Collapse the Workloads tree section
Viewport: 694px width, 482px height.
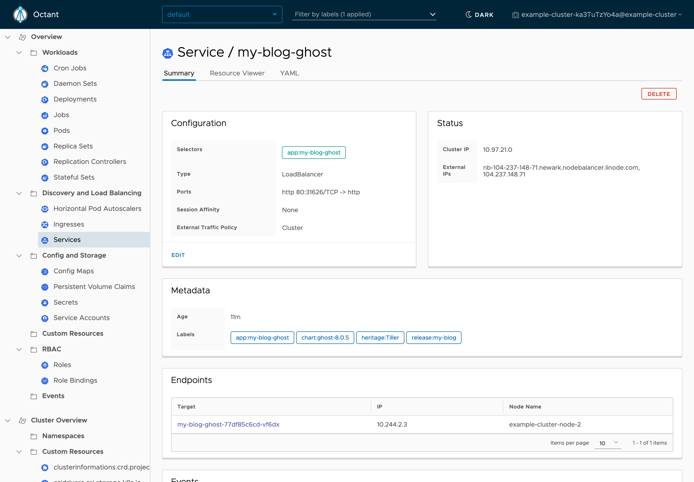pos(19,52)
